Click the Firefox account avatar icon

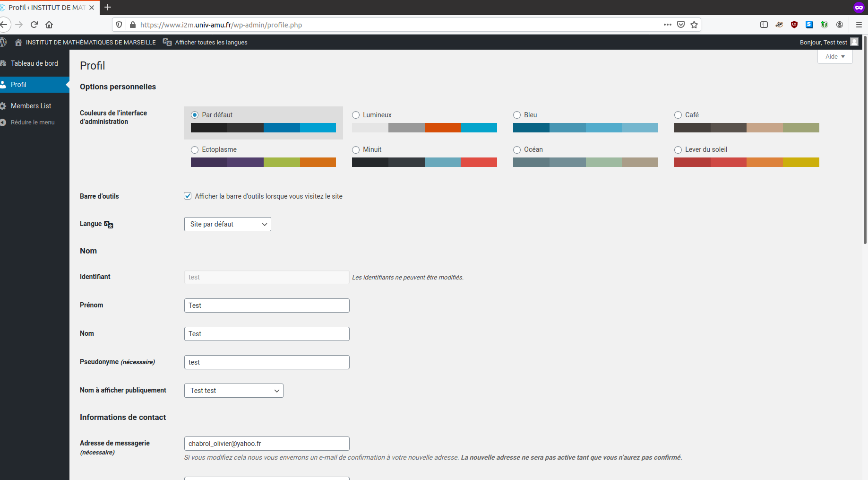pos(840,25)
